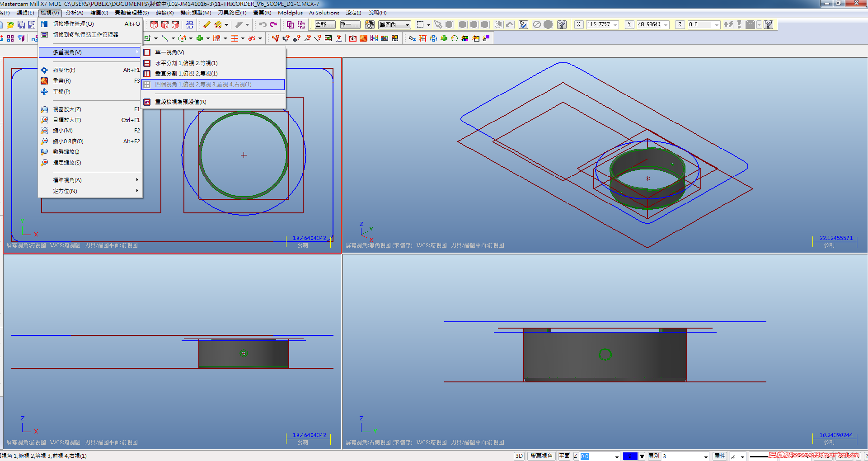Open the 層別 level number dropdown
Screen dimensions: 868x461
coord(706,456)
